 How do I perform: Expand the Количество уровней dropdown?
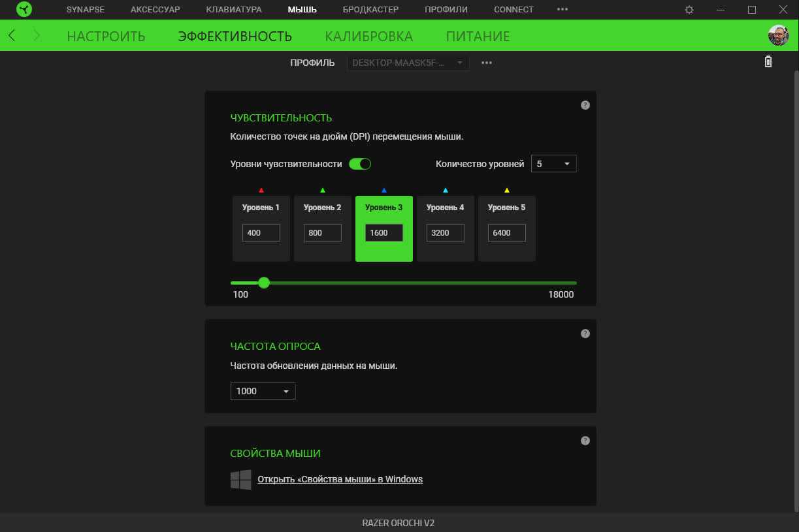click(x=553, y=164)
